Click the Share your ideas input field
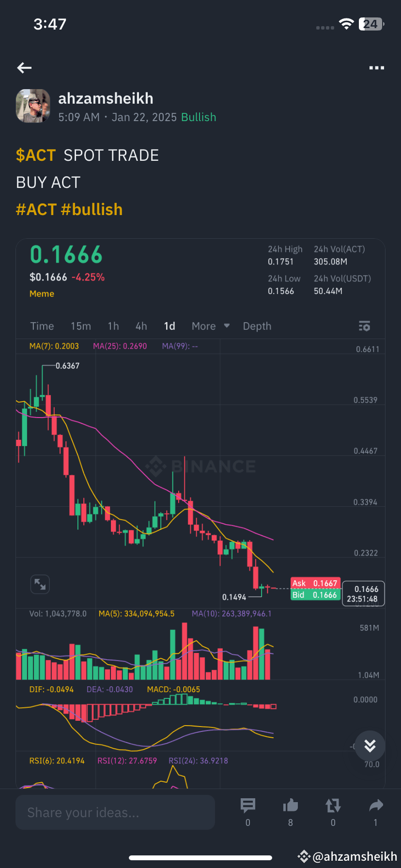 click(115, 812)
